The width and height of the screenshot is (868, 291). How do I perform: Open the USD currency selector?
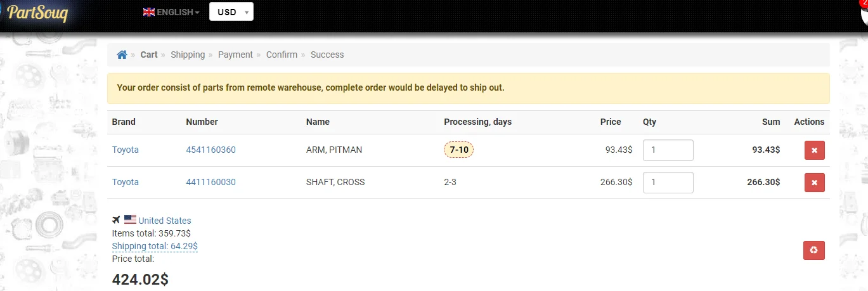[231, 11]
